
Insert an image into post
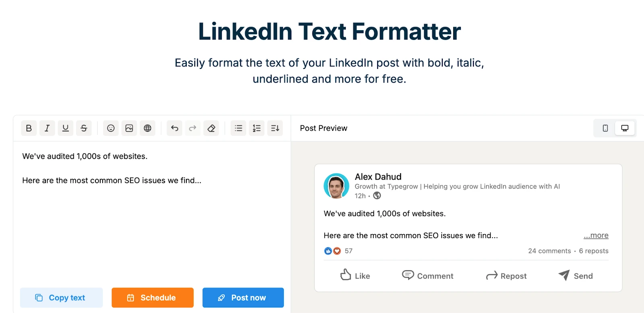pyautogui.click(x=129, y=128)
